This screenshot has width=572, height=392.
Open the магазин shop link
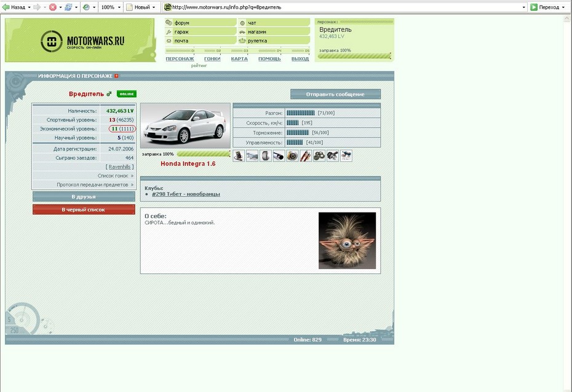point(257,32)
